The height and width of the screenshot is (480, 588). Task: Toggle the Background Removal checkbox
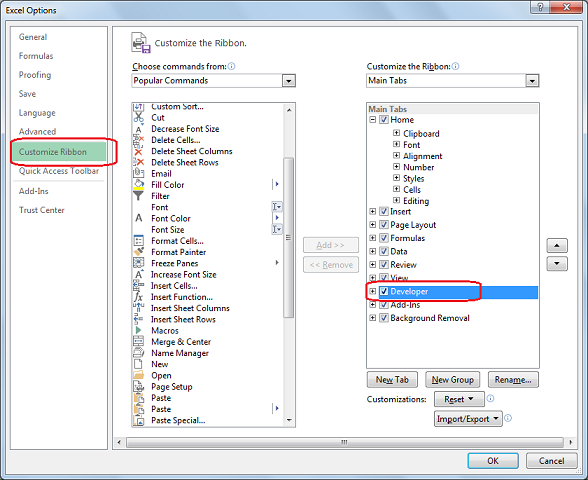coord(384,318)
